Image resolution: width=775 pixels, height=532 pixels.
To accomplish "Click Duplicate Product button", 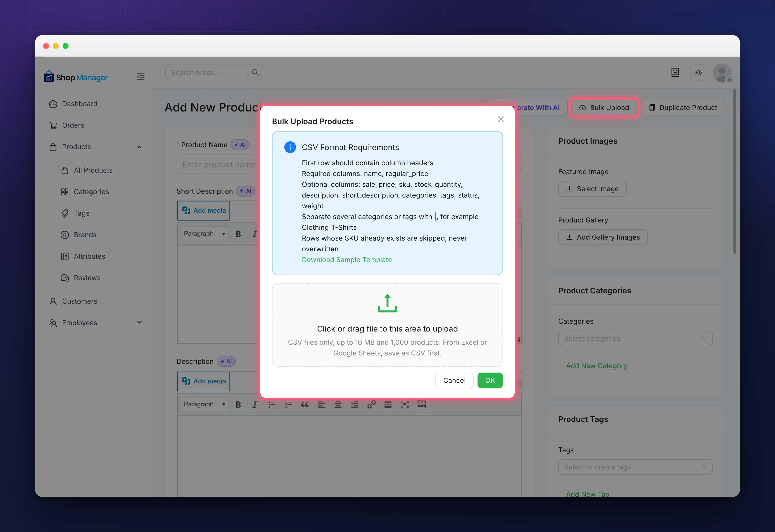I will (x=683, y=107).
